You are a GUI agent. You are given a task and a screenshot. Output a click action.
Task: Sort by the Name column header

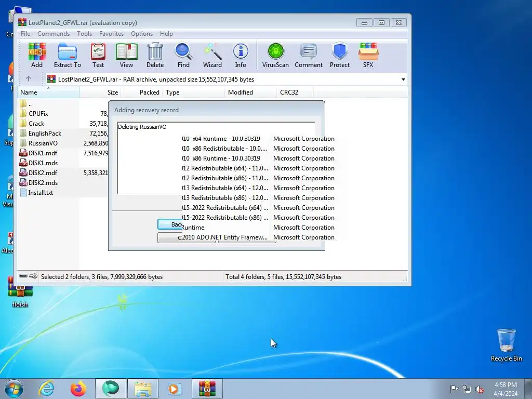(48, 92)
